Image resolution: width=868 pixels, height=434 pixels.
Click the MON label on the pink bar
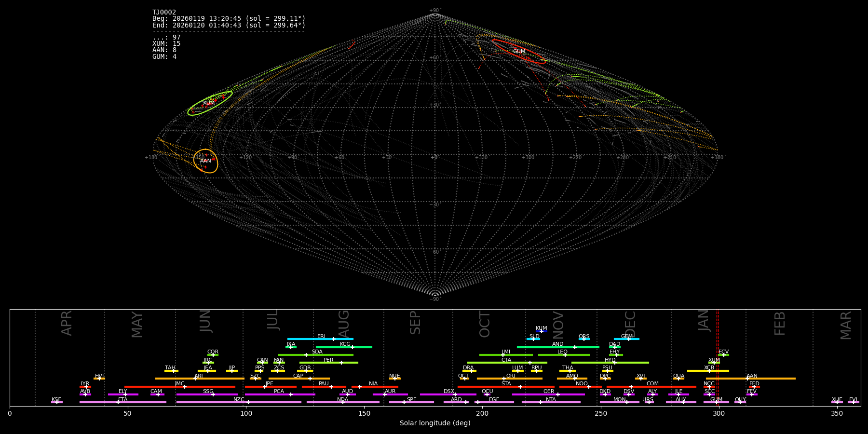point(619,400)
